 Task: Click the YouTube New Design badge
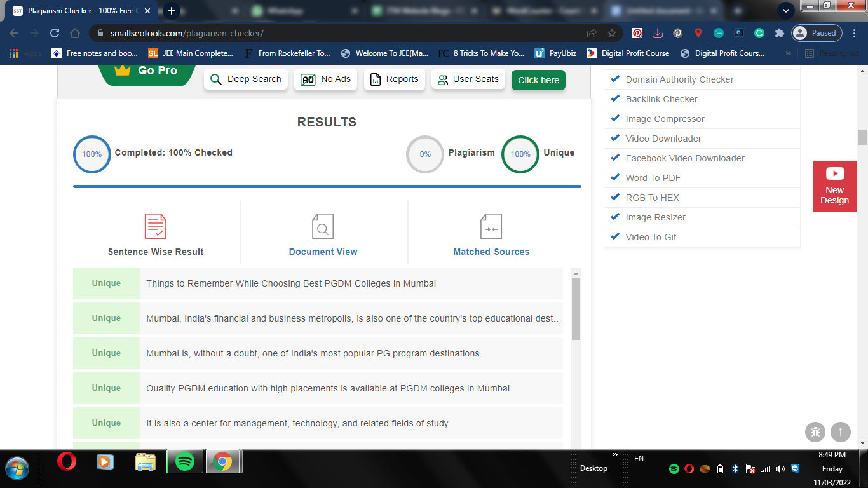(x=834, y=186)
